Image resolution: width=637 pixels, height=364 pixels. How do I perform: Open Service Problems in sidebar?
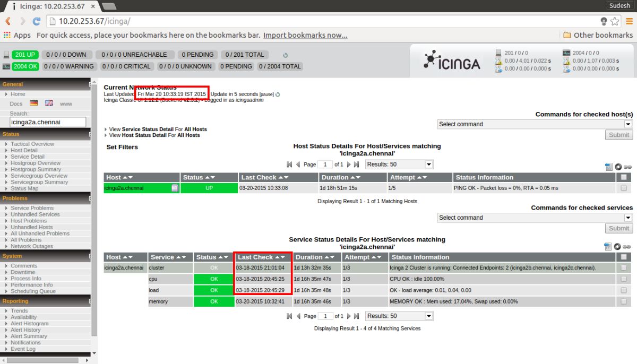coord(32,208)
